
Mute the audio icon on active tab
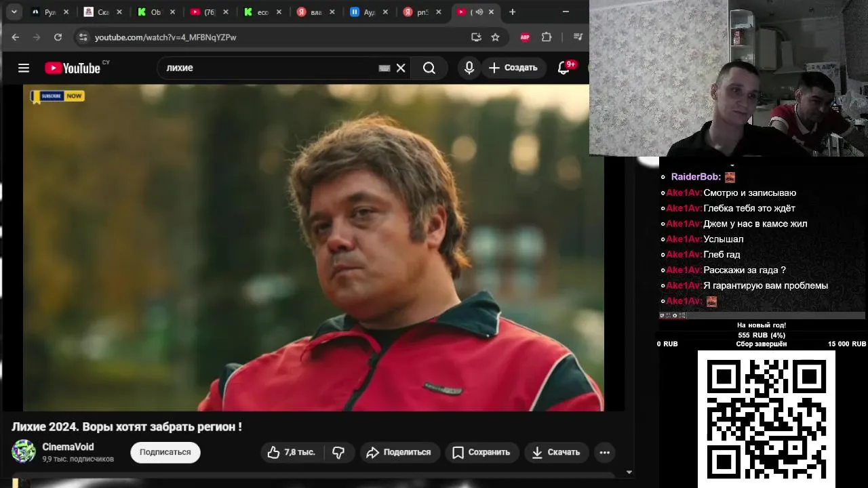tap(479, 12)
